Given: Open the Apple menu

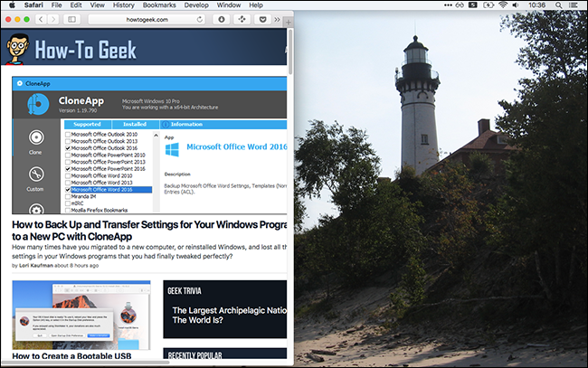Looking at the screenshot, I should click(12, 5).
